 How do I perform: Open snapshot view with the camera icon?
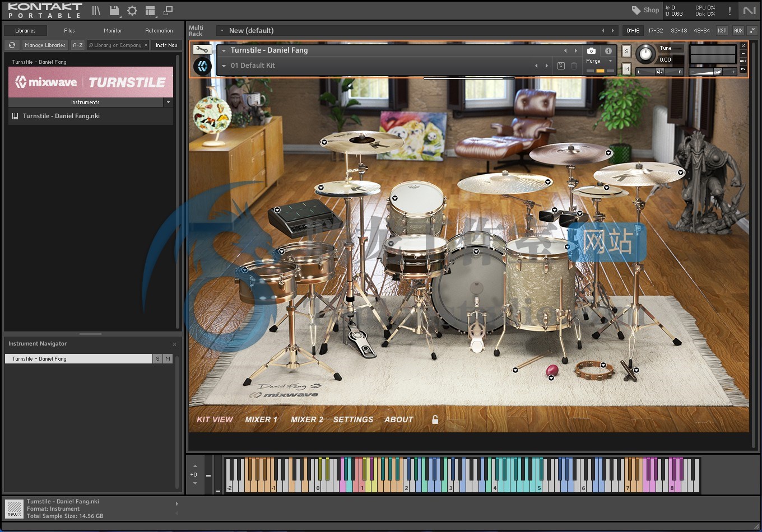click(x=591, y=50)
